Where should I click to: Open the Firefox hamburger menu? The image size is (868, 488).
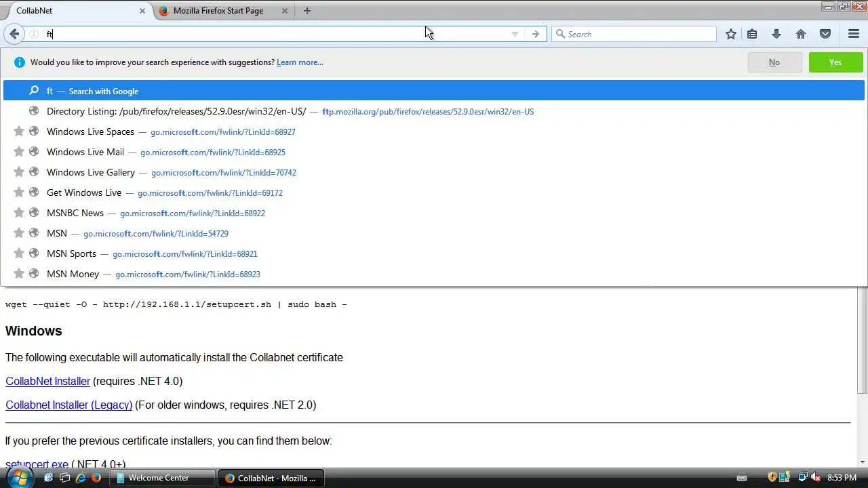tap(854, 34)
